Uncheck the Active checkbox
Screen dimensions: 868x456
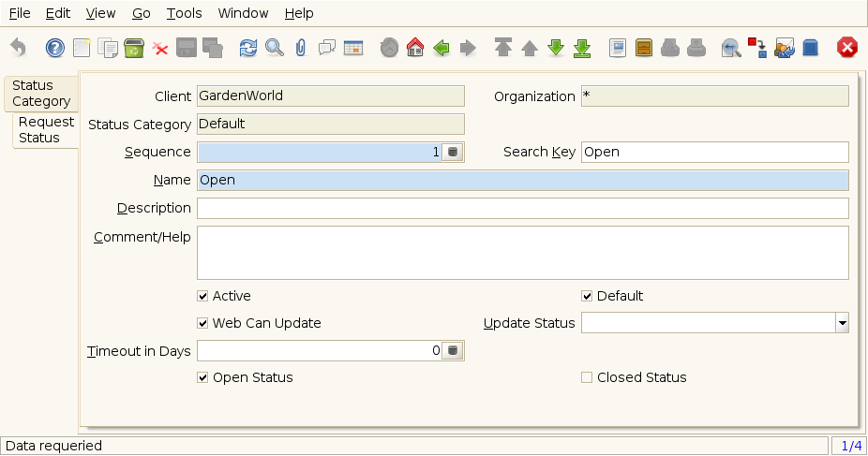click(202, 296)
